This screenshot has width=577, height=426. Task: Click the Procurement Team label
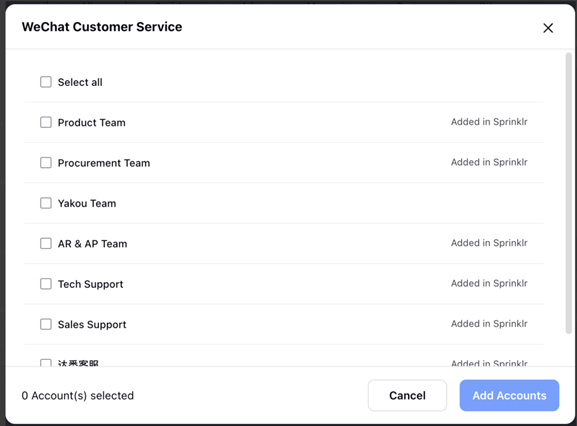coord(104,163)
